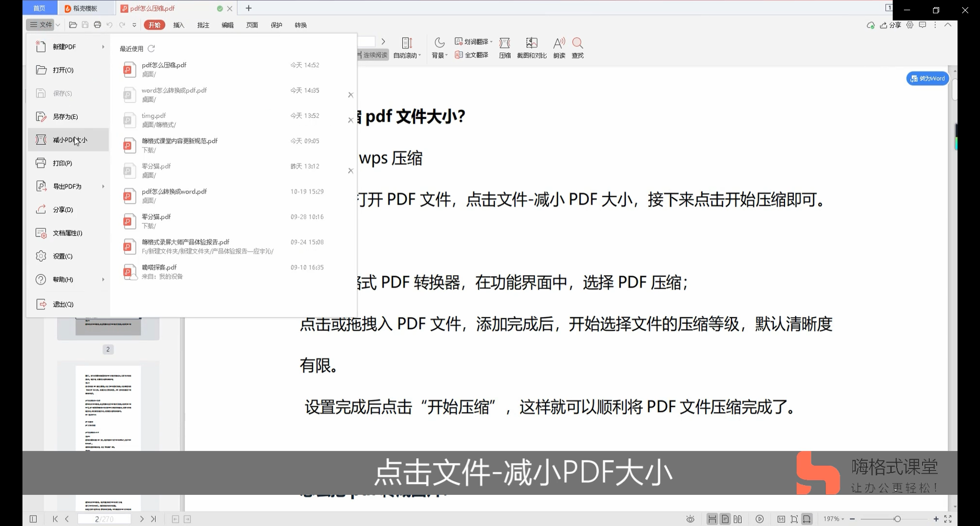Click the print icon in the quick toolbar
The height and width of the screenshot is (526, 980).
pyautogui.click(x=97, y=25)
